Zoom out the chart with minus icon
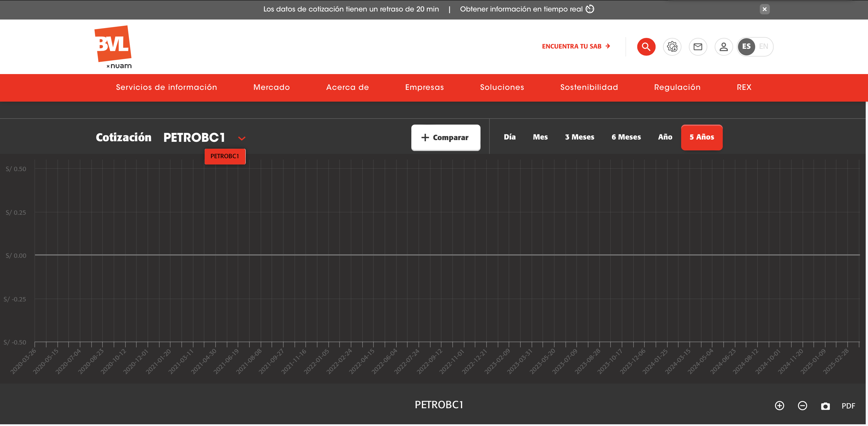The image size is (868, 426). [x=802, y=405]
